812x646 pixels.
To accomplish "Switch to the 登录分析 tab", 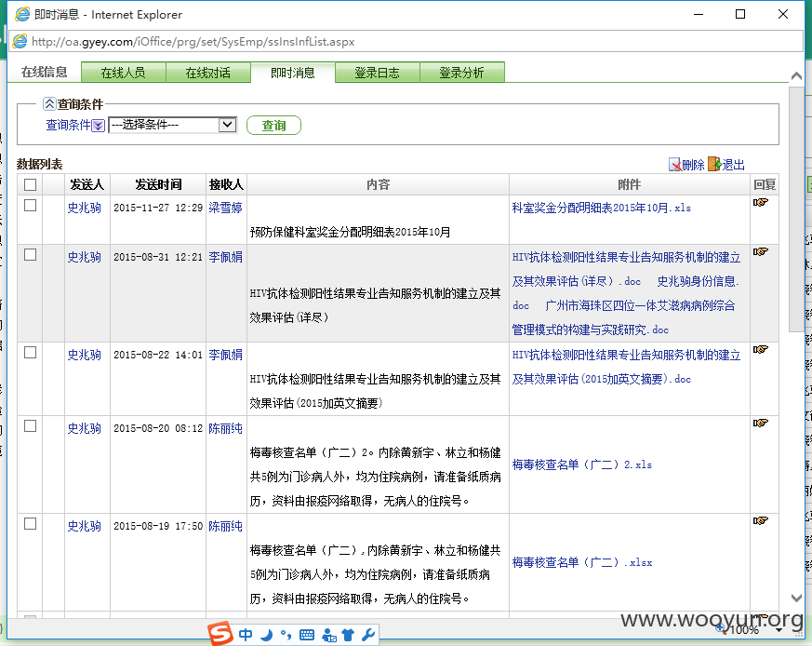I will (x=462, y=73).
